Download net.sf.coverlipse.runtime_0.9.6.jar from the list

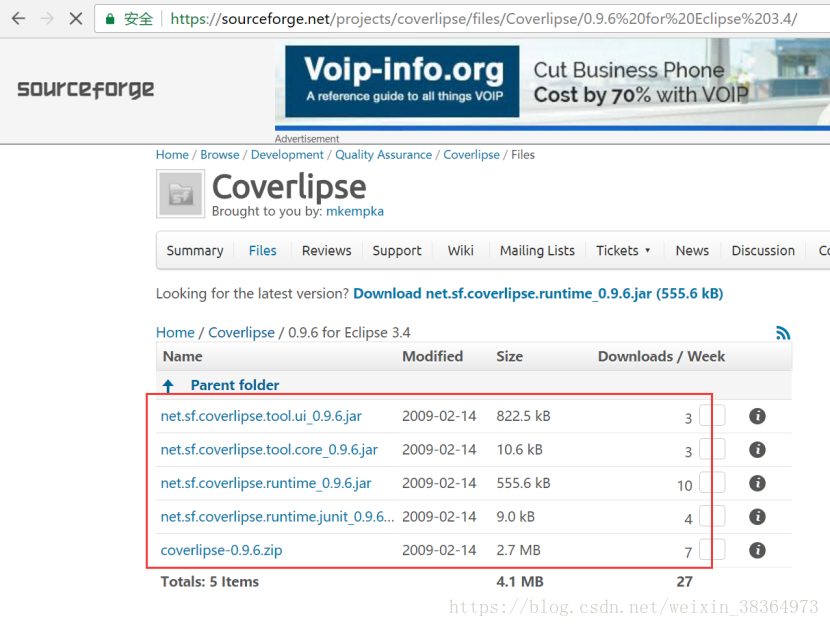[x=266, y=483]
